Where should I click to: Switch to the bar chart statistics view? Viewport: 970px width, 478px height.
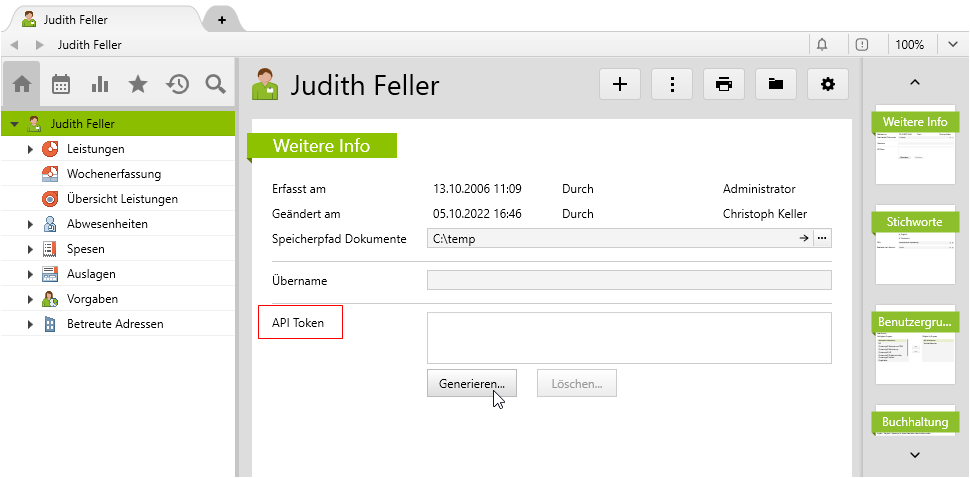tap(100, 85)
